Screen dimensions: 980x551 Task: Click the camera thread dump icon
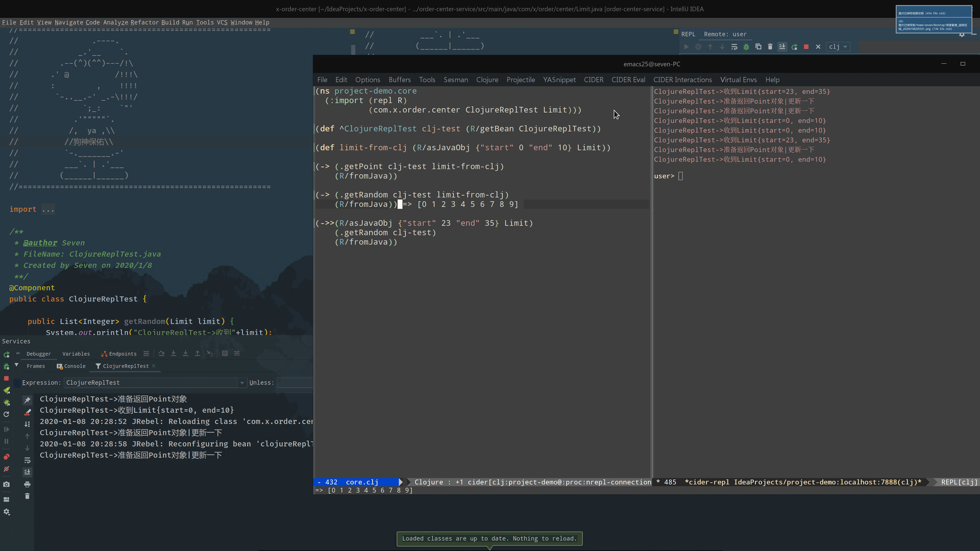point(6,484)
